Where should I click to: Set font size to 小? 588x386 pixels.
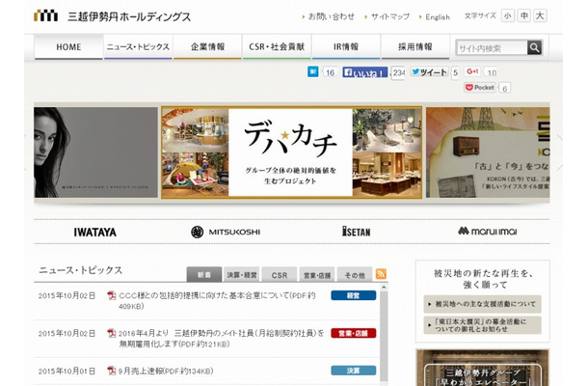pos(508,15)
